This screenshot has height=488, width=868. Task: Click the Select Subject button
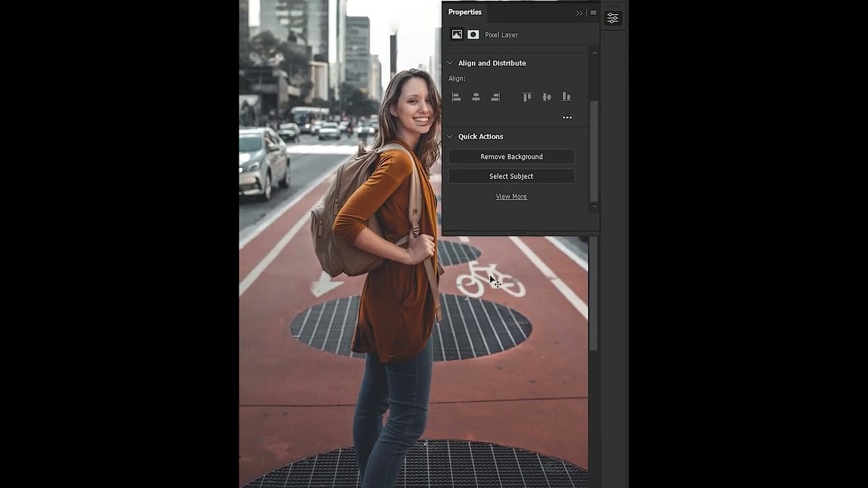point(511,176)
